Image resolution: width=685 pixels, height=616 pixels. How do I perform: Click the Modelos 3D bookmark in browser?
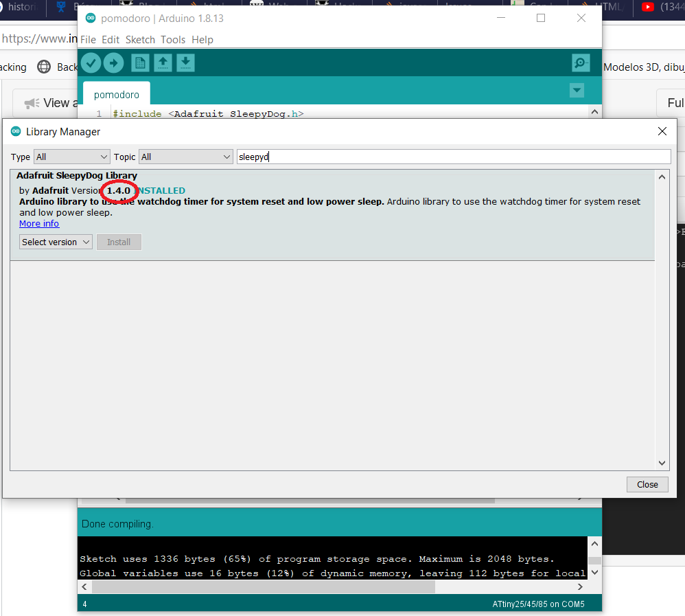(x=644, y=67)
